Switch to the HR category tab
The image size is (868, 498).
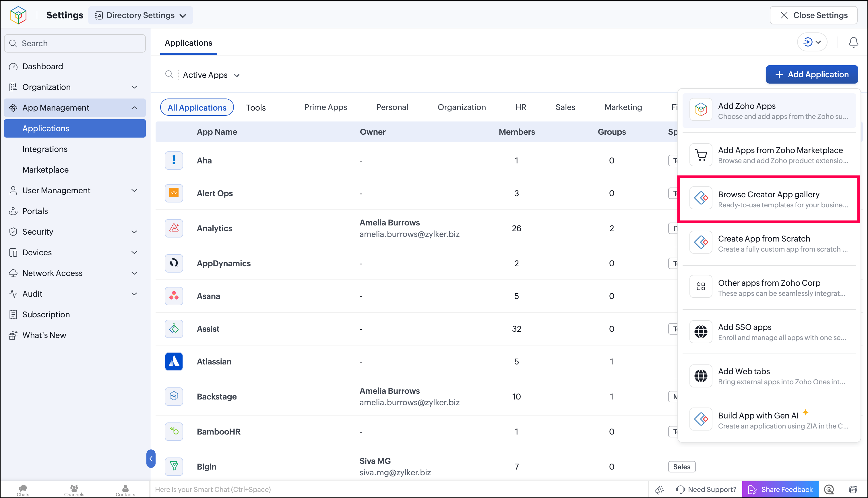[x=520, y=107]
